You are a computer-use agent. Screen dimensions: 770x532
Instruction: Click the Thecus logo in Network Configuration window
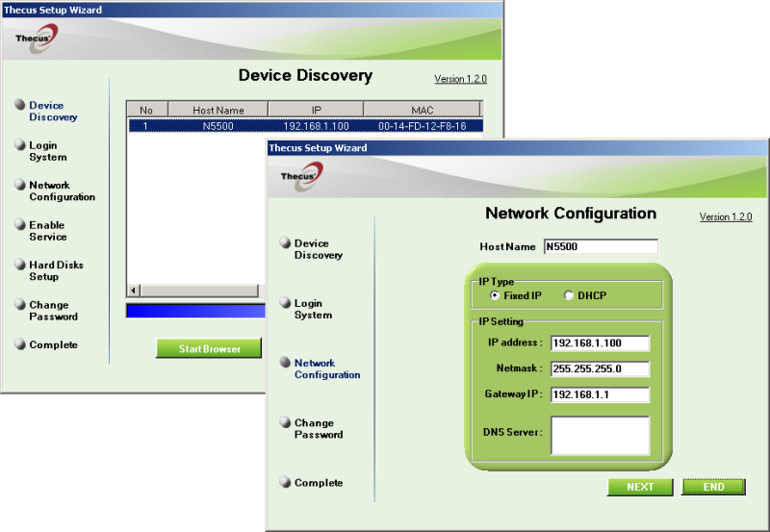coord(301,176)
